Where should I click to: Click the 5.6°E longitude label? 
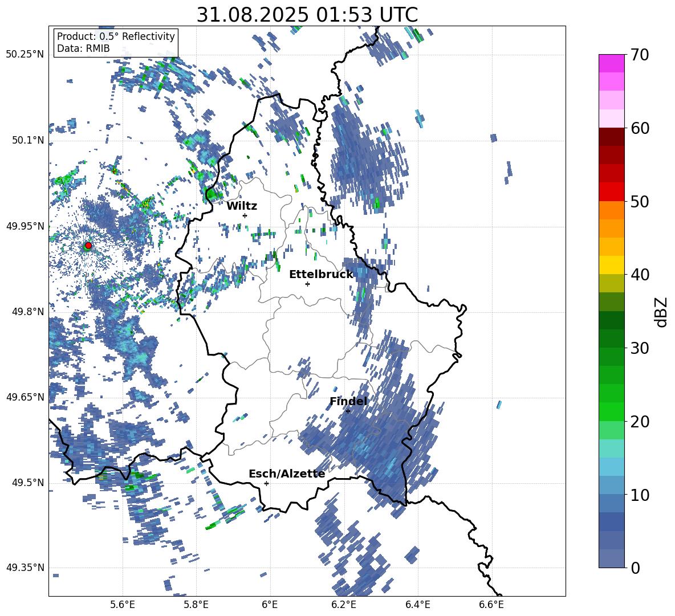123,605
